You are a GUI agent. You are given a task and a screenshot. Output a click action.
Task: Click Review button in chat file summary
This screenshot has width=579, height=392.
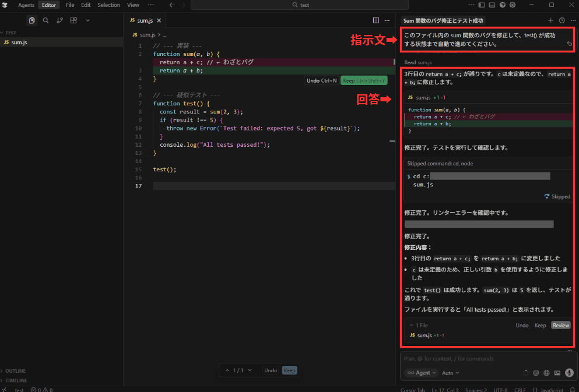pos(560,325)
